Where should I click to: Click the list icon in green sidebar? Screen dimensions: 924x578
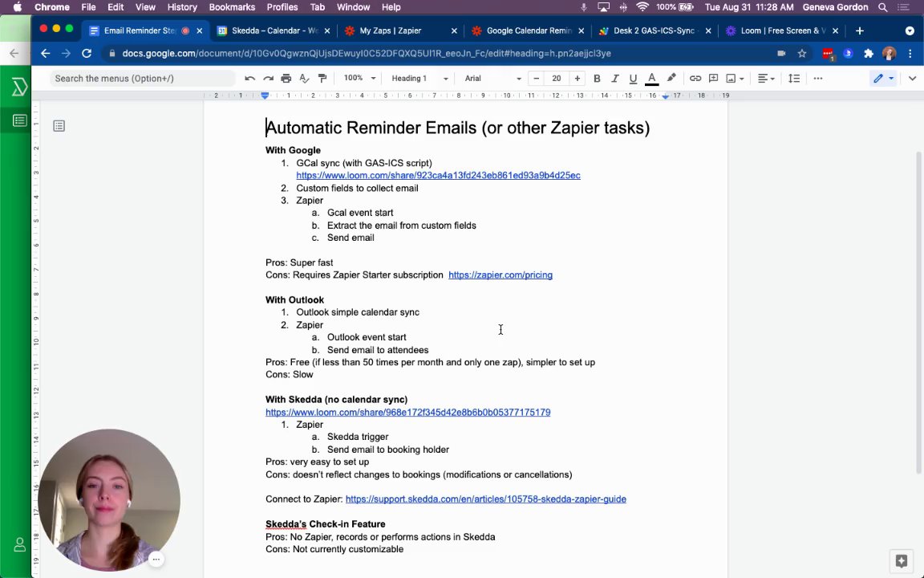pos(19,121)
